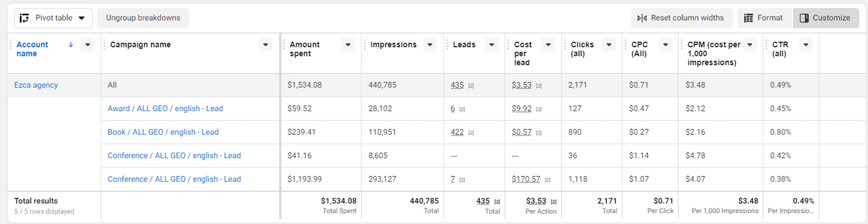Grab the Clicks (all) column drag handle

point(565,45)
